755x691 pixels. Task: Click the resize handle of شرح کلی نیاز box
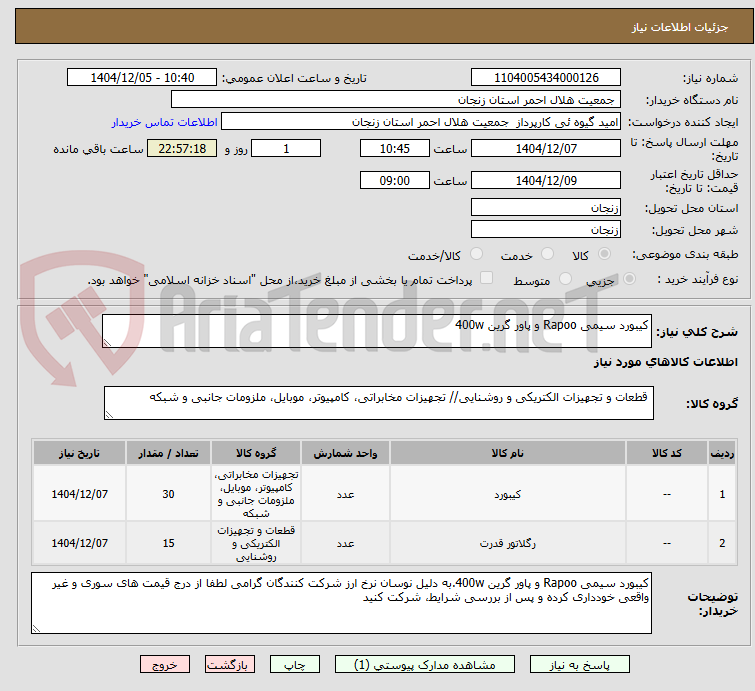click(107, 342)
